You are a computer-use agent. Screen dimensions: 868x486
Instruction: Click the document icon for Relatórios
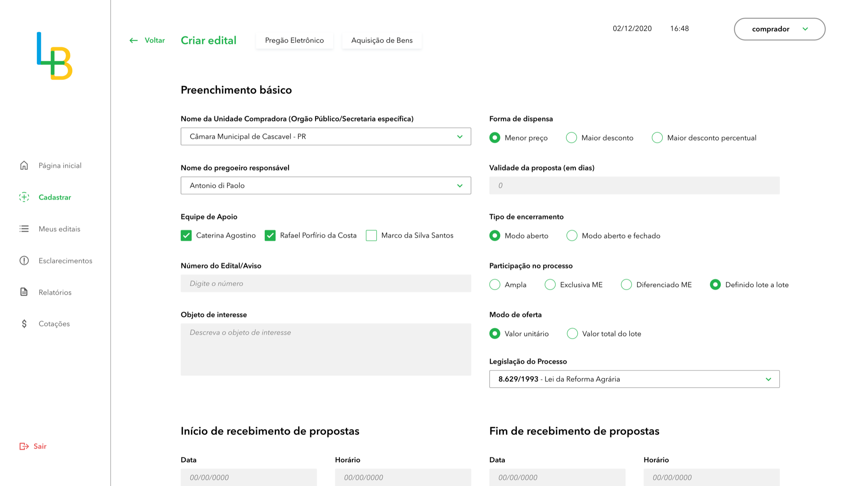coord(24,292)
